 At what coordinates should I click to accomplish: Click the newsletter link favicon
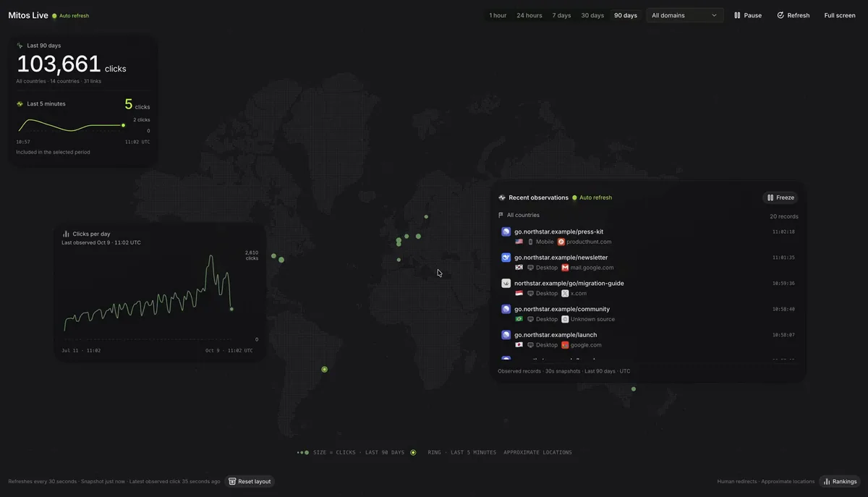point(506,258)
